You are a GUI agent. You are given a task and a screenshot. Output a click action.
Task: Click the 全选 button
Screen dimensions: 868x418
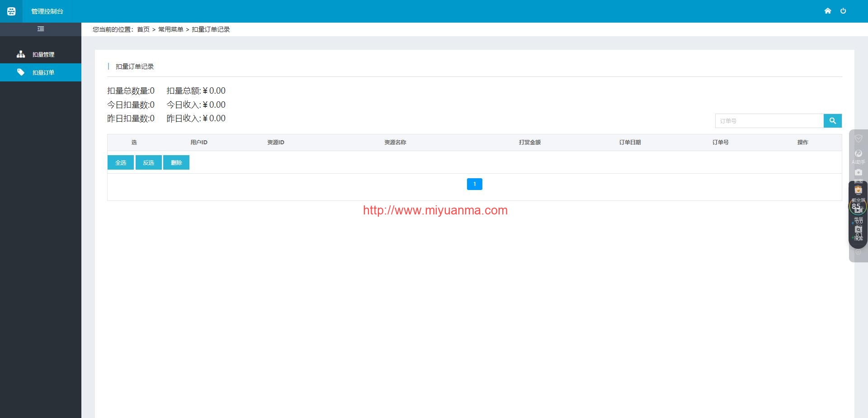[x=121, y=162]
